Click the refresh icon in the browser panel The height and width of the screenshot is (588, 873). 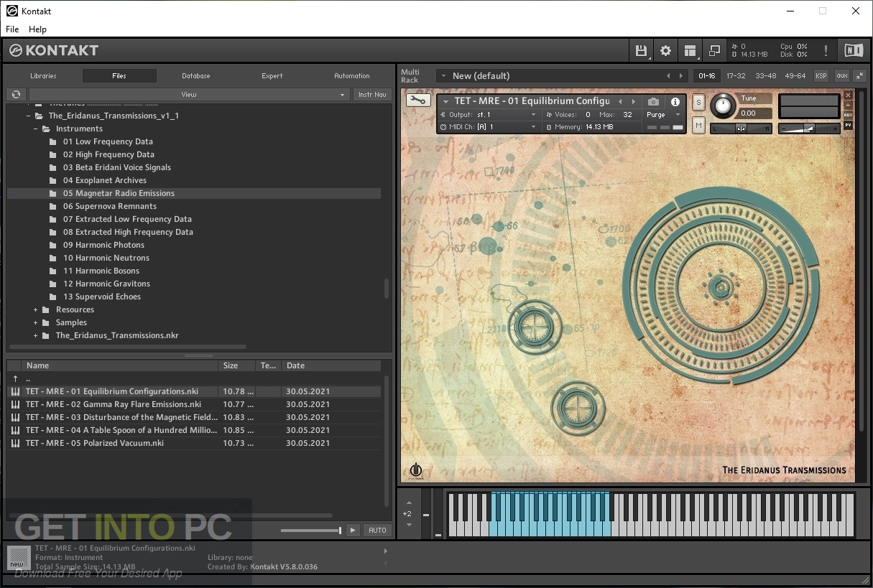click(16, 94)
